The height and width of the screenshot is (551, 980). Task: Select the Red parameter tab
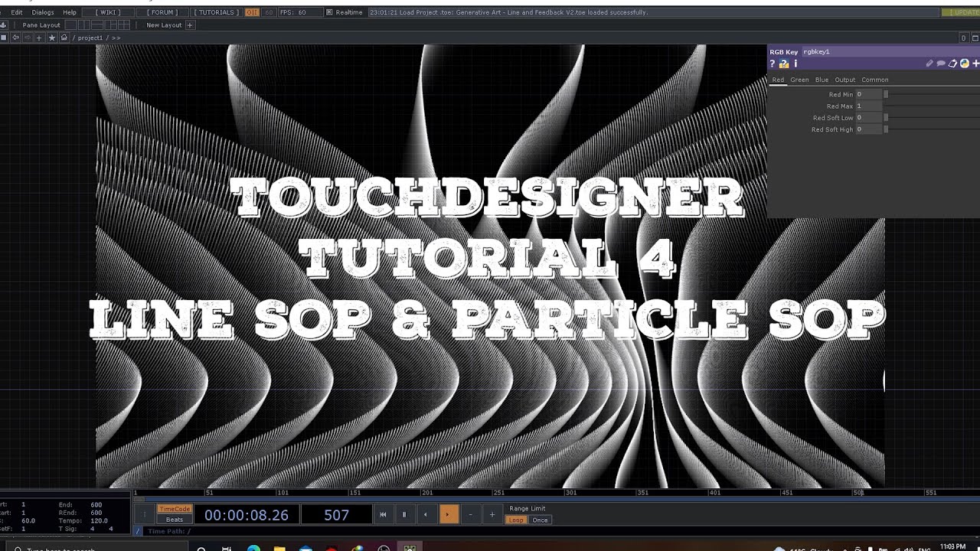pos(778,80)
